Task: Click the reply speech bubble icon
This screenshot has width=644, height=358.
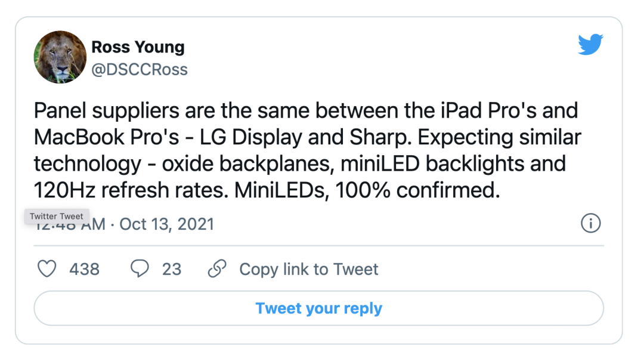Action: pyautogui.click(x=140, y=269)
